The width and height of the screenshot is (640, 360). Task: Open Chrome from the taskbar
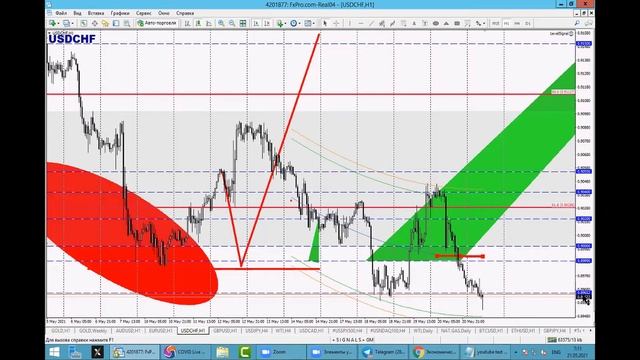pyautogui.click(x=433, y=352)
